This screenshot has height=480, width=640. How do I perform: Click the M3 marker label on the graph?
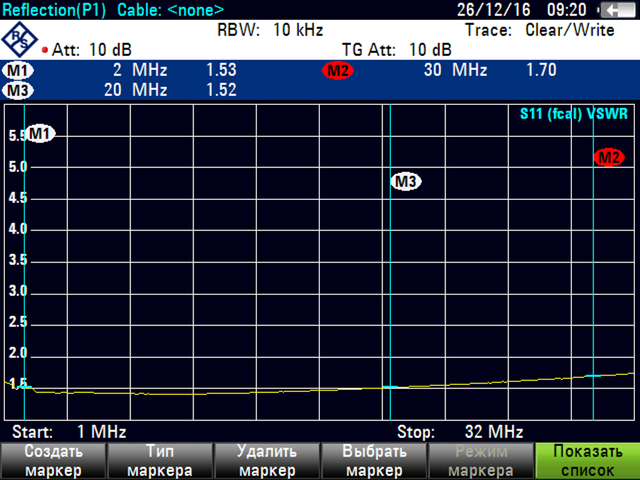pyautogui.click(x=405, y=181)
